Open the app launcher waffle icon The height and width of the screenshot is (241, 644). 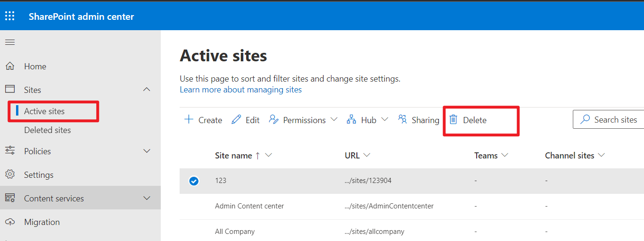click(x=10, y=17)
